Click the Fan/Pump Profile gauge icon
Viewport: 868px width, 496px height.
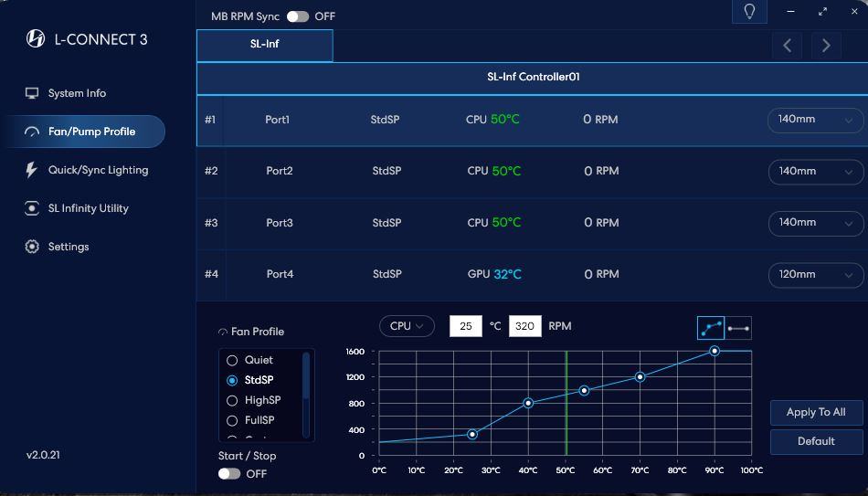click(x=32, y=132)
